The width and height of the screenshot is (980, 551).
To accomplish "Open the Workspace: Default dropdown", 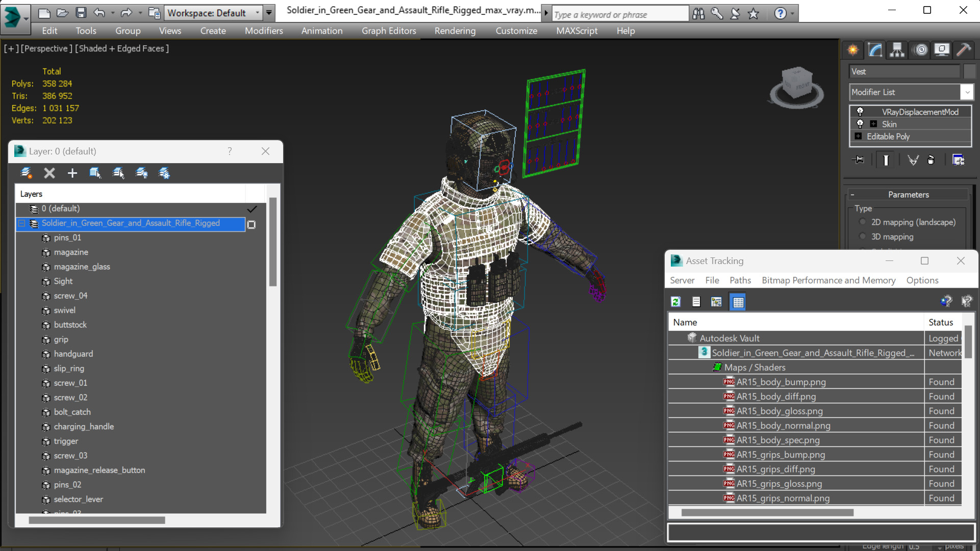I will coord(213,13).
